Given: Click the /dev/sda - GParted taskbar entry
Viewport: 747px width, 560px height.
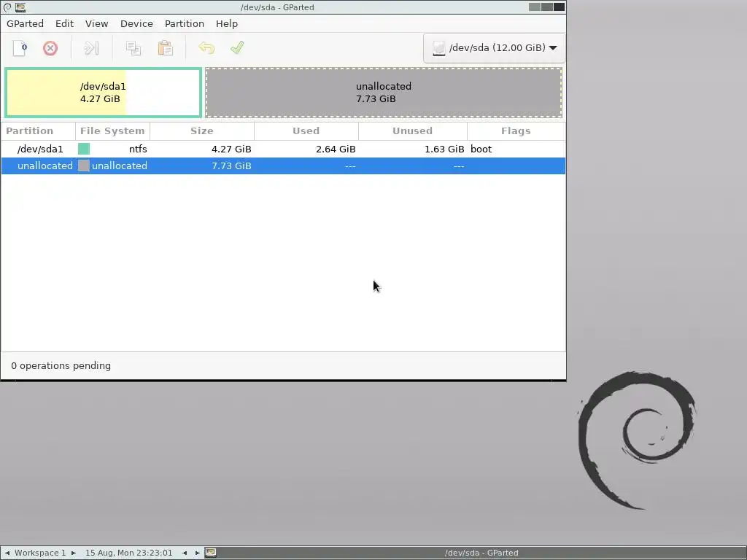Looking at the screenshot, I should (481, 553).
